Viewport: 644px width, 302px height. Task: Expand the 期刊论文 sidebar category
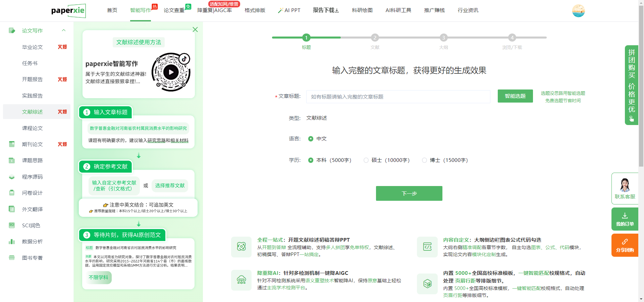tap(33, 144)
